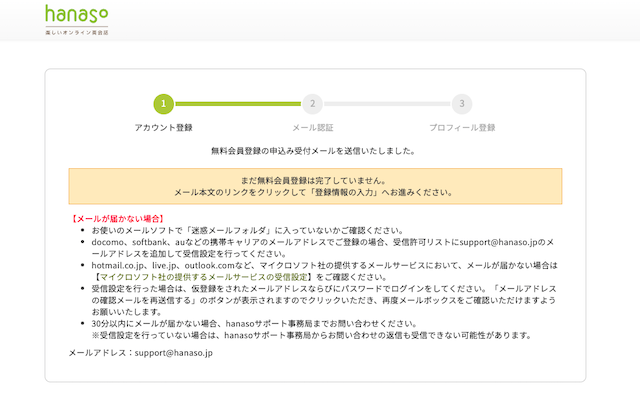640x403 pixels.
Task: Click the bullet mentioning hotmail.co.jp、live.jp
Action: (x=324, y=271)
